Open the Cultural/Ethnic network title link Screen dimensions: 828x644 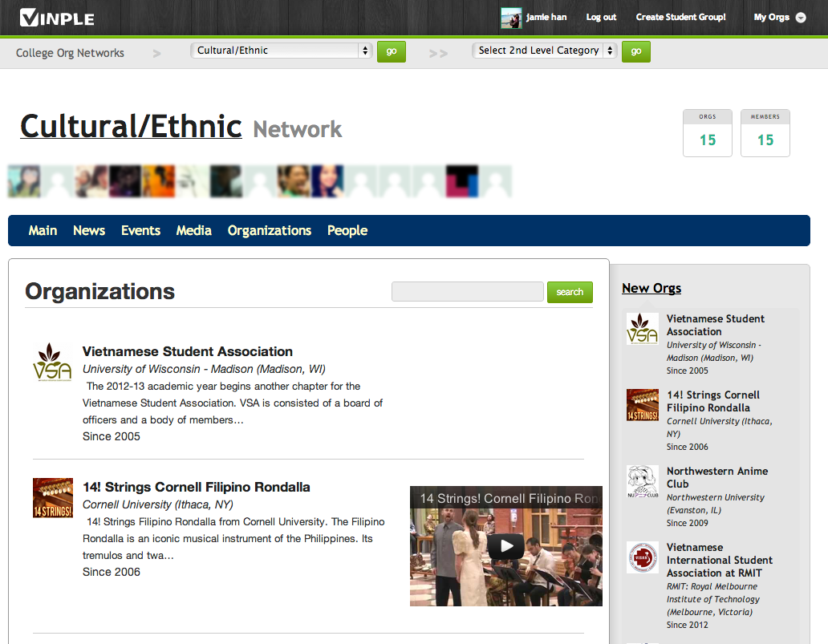point(131,126)
